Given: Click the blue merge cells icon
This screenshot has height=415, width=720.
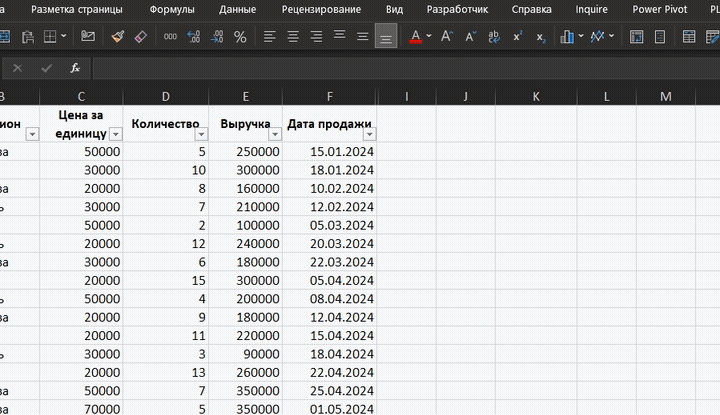Looking at the screenshot, I should click(x=5, y=36).
